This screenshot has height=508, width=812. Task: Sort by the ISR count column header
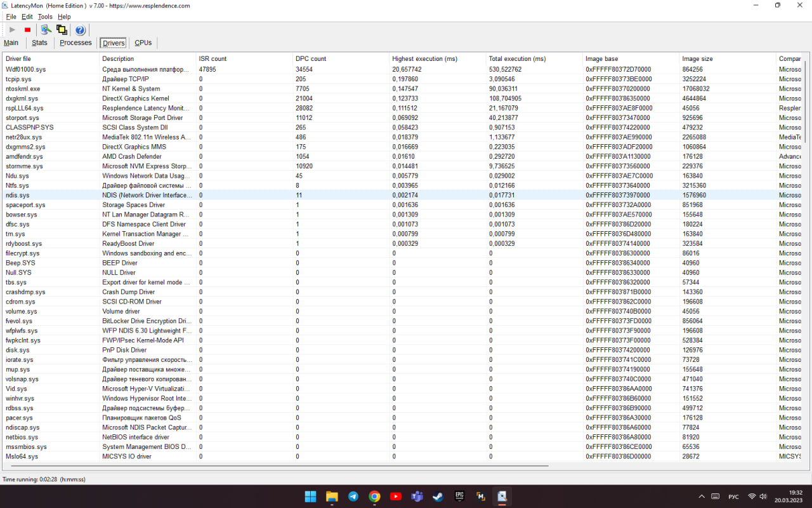(244, 58)
